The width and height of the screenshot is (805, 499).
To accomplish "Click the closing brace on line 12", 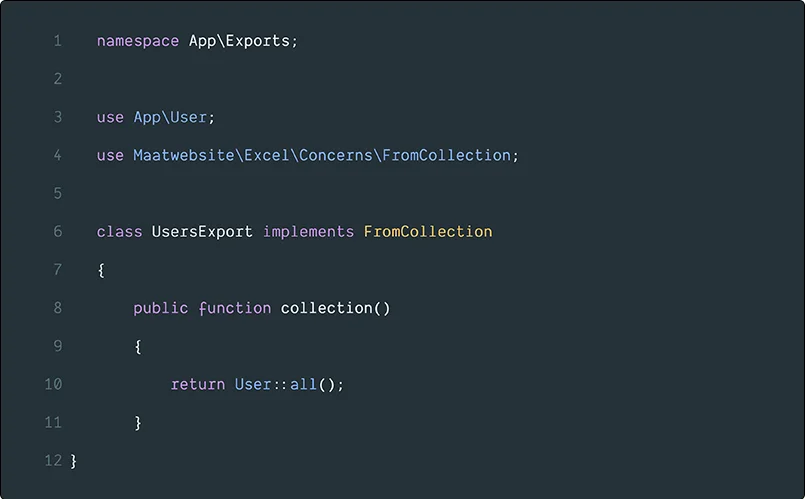I will 74,461.
